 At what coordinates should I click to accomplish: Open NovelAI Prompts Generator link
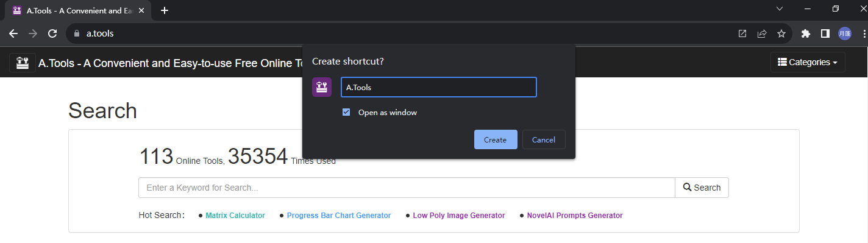click(575, 216)
